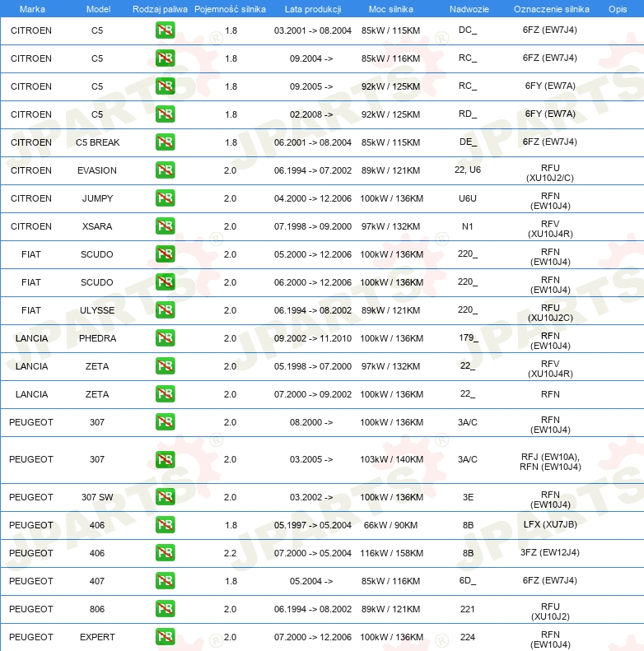Select the XSARA model cell
Screen dimensions: 644x651
point(97,226)
